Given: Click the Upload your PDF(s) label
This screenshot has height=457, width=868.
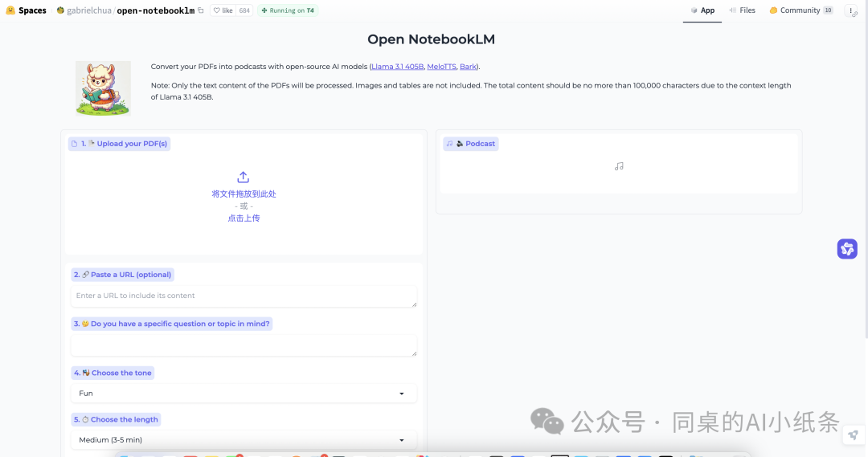Looking at the screenshot, I should pos(119,144).
